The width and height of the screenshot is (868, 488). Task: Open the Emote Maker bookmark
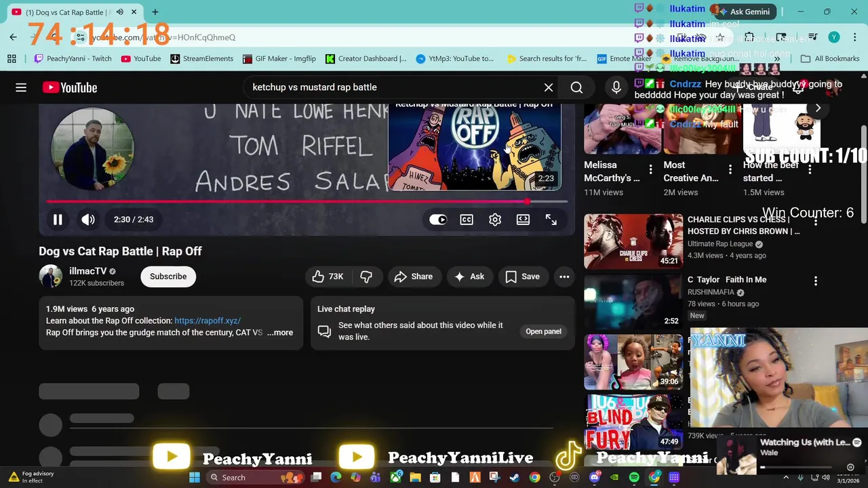point(624,59)
